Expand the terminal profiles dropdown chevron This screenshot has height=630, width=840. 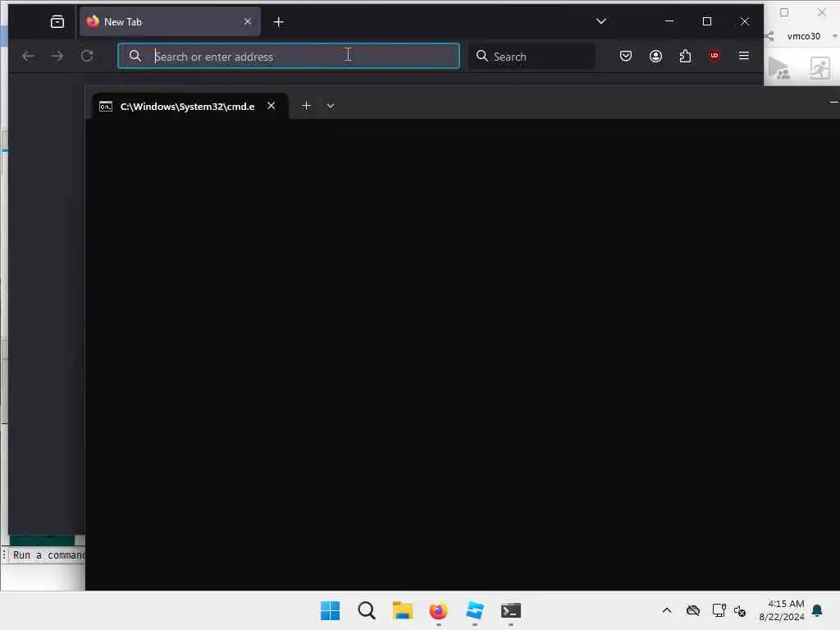tap(331, 106)
